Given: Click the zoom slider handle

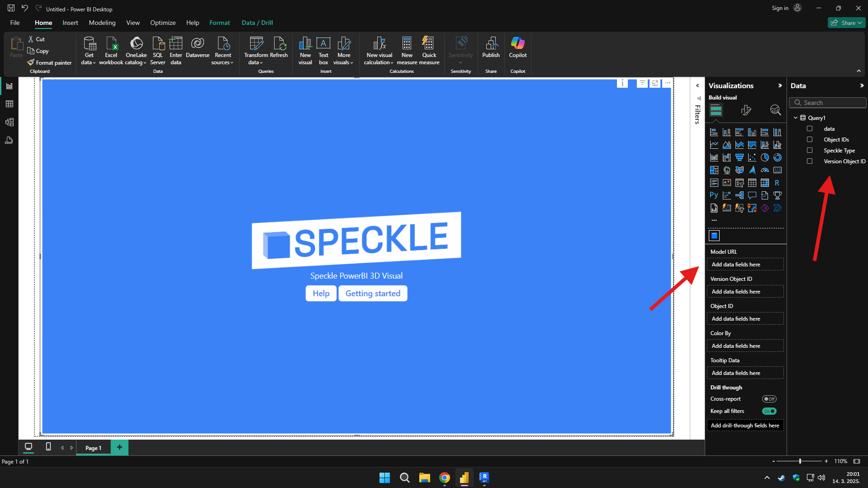Looking at the screenshot, I should point(800,461).
